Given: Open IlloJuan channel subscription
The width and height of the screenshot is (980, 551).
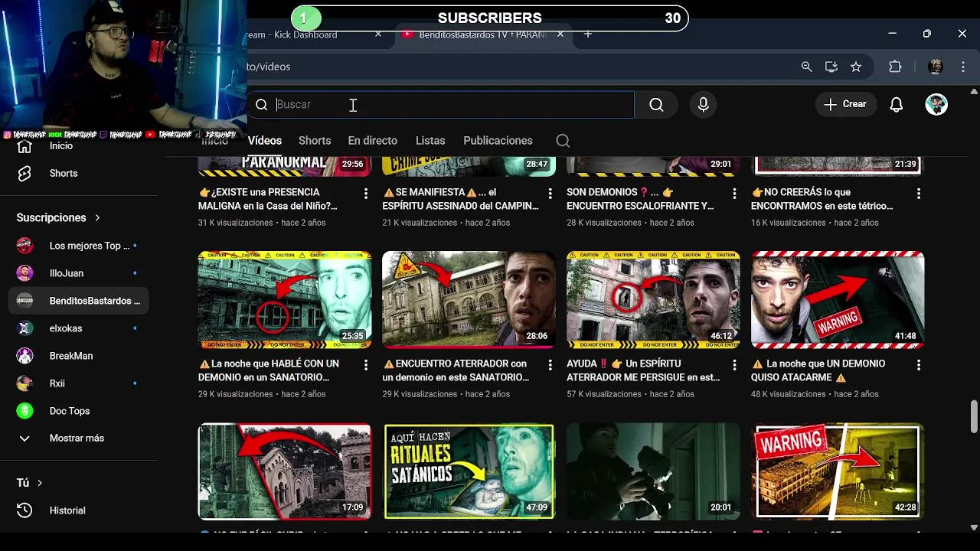Looking at the screenshot, I should click(78, 273).
